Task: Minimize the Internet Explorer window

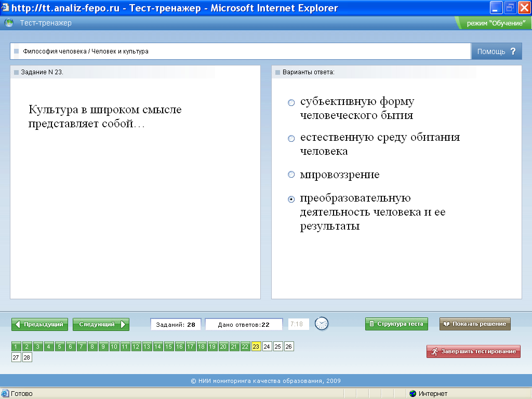Action: 496,7
